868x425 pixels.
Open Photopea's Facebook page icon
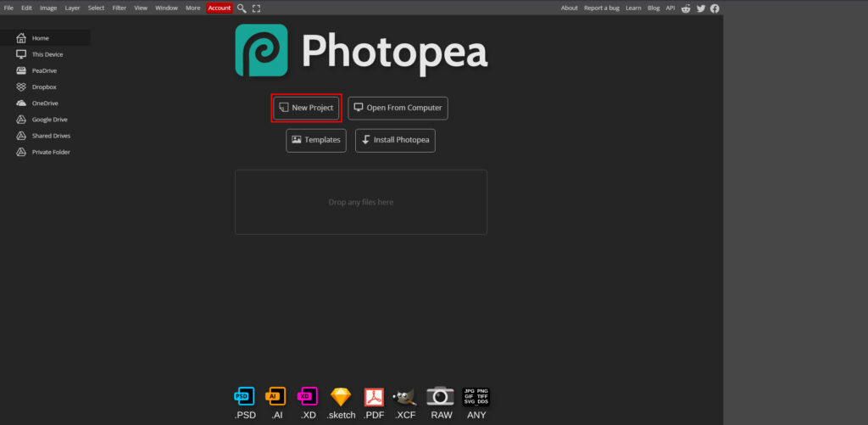tap(715, 8)
